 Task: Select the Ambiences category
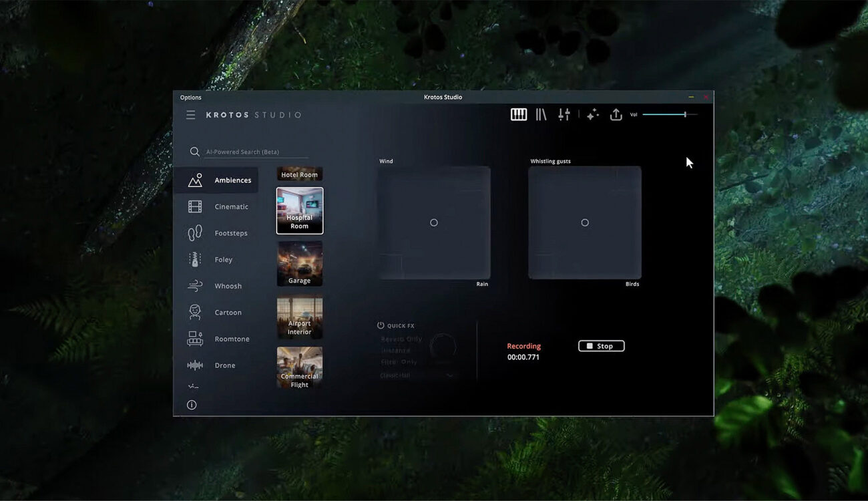(x=216, y=180)
